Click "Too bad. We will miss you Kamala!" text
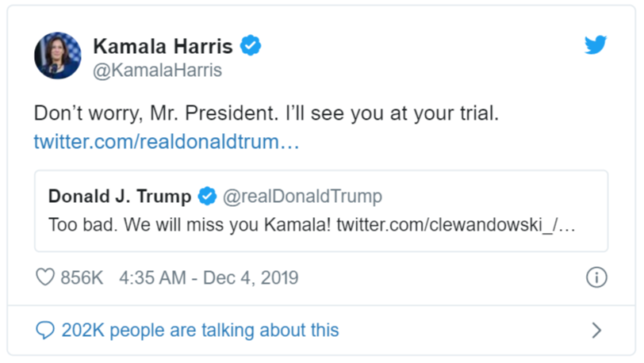 tap(190, 224)
